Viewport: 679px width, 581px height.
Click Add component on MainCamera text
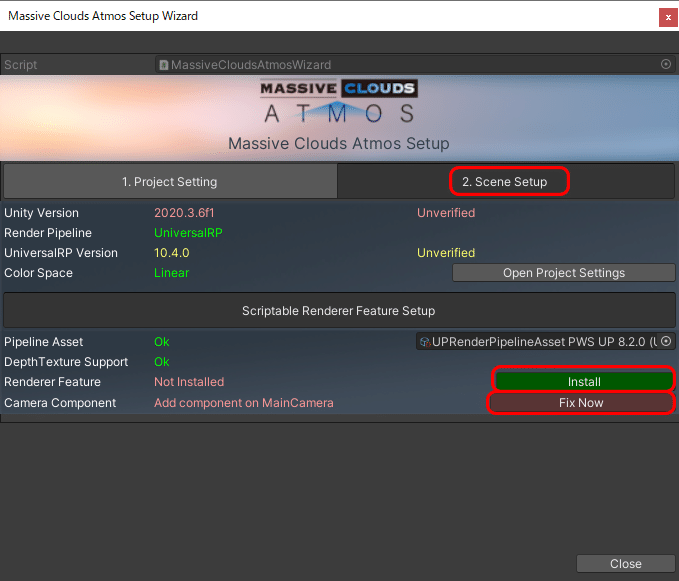pyautogui.click(x=244, y=403)
